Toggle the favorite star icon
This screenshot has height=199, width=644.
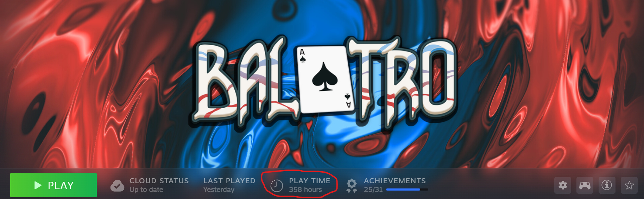point(629,185)
